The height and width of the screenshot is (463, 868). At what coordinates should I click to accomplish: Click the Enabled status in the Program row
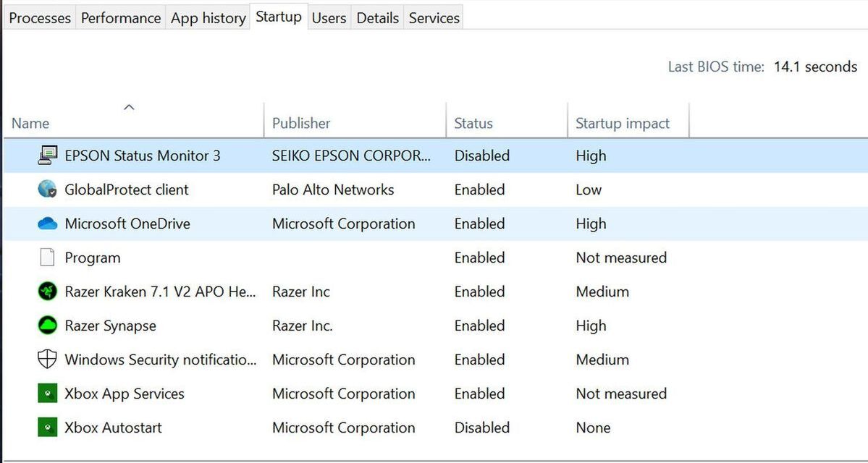click(479, 258)
